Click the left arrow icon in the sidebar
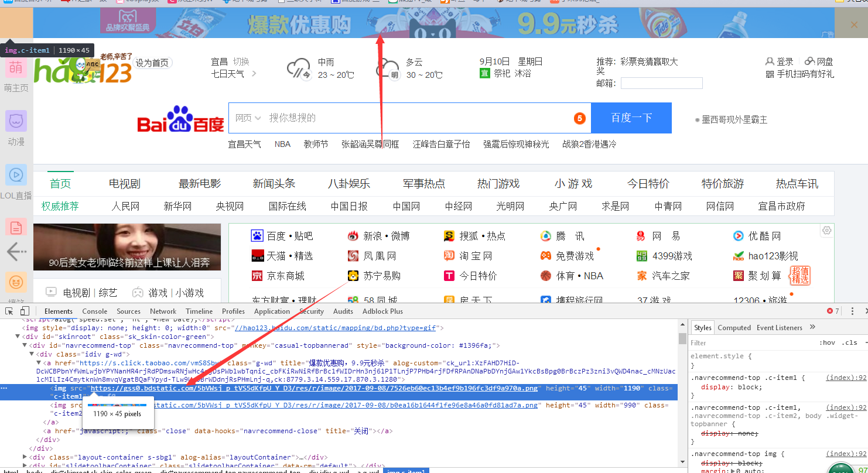868x473 pixels. 16,252
